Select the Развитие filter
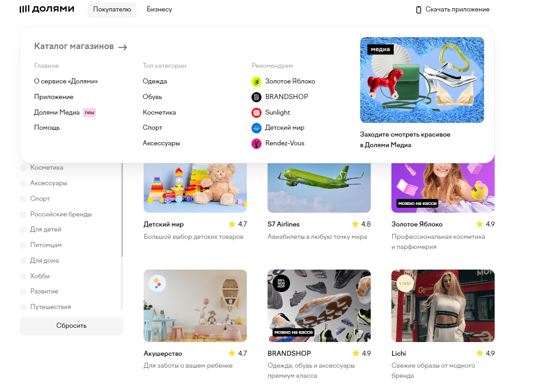The image size is (541, 392). tap(23, 291)
